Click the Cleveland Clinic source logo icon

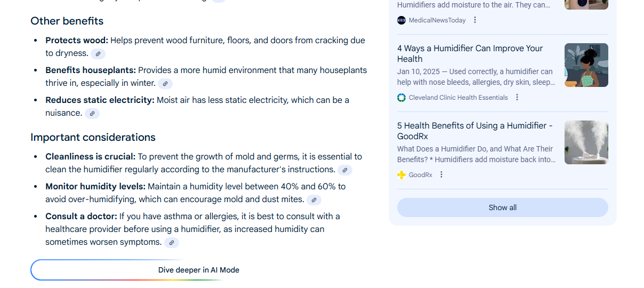[x=401, y=98]
